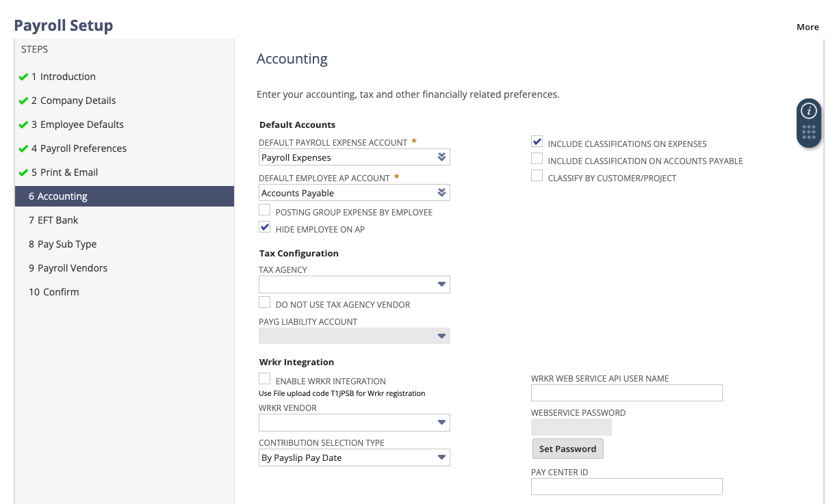837x504 pixels.
Task: Click the checkmark beside step 1 Introduction
Action: coord(23,77)
